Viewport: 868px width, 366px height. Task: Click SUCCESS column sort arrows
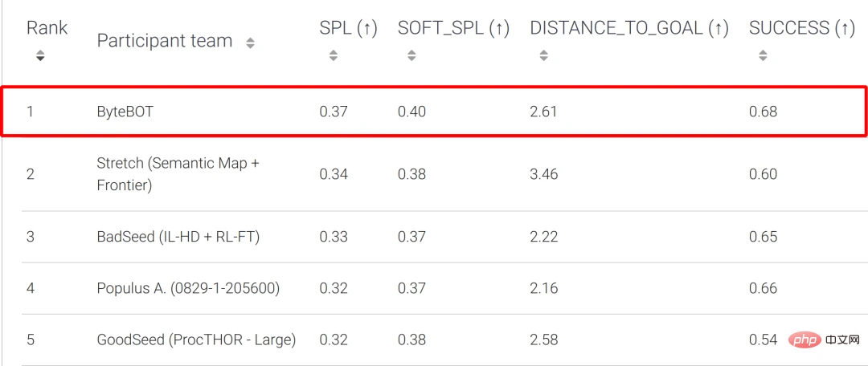click(763, 55)
